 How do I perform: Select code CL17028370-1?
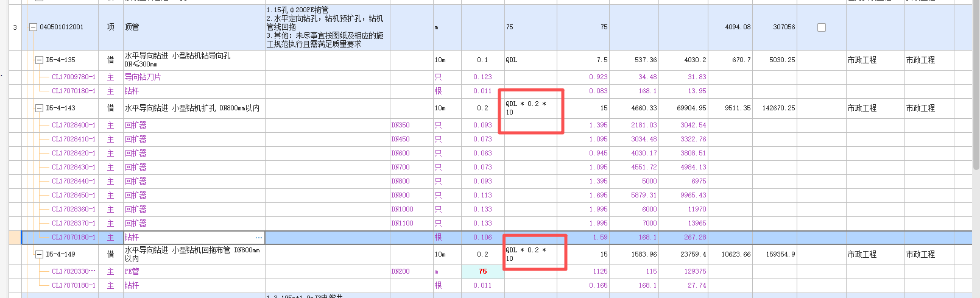tap(74, 224)
